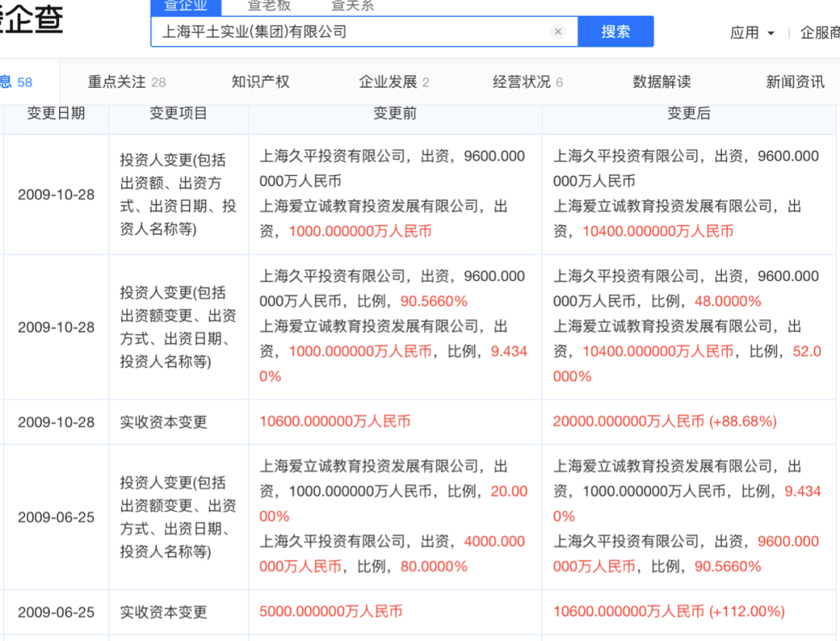Select the 2009-10-28 date beside the 48.0000% change

tap(56, 328)
